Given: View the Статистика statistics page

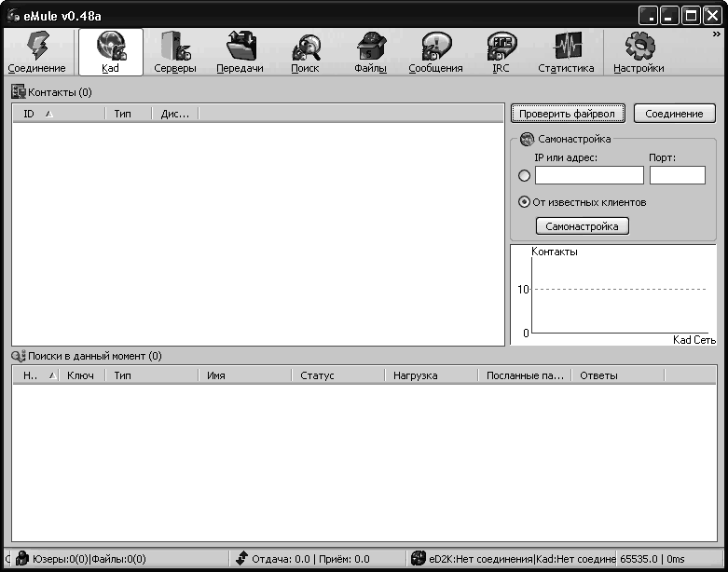Looking at the screenshot, I should (566, 52).
